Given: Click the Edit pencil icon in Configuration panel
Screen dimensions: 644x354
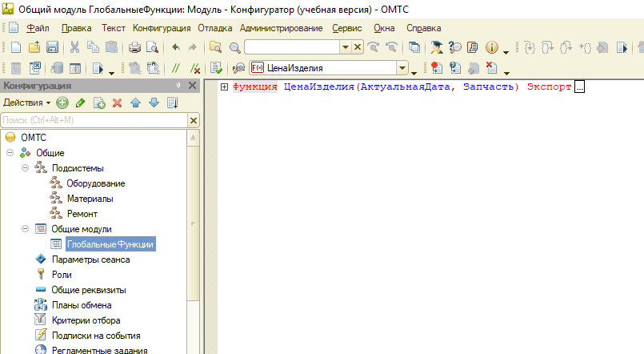Looking at the screenshot, I should [81, 103].
